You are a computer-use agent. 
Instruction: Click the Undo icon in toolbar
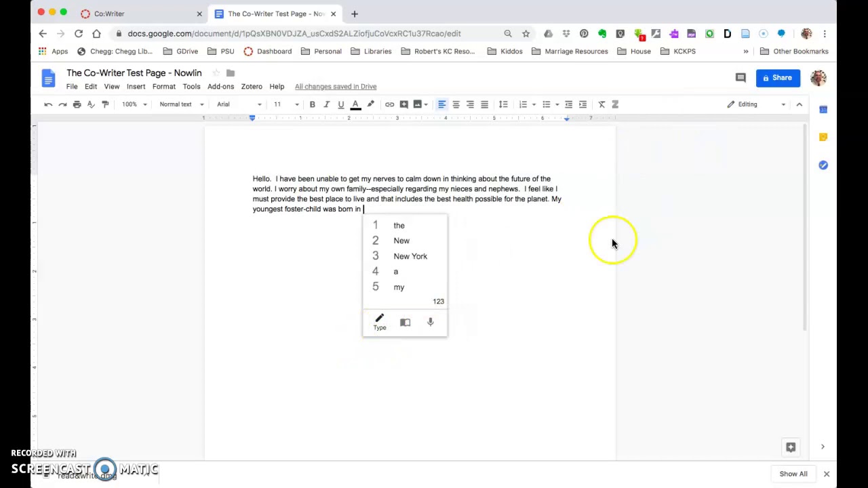pyautogui.click(x=48, y=104)
